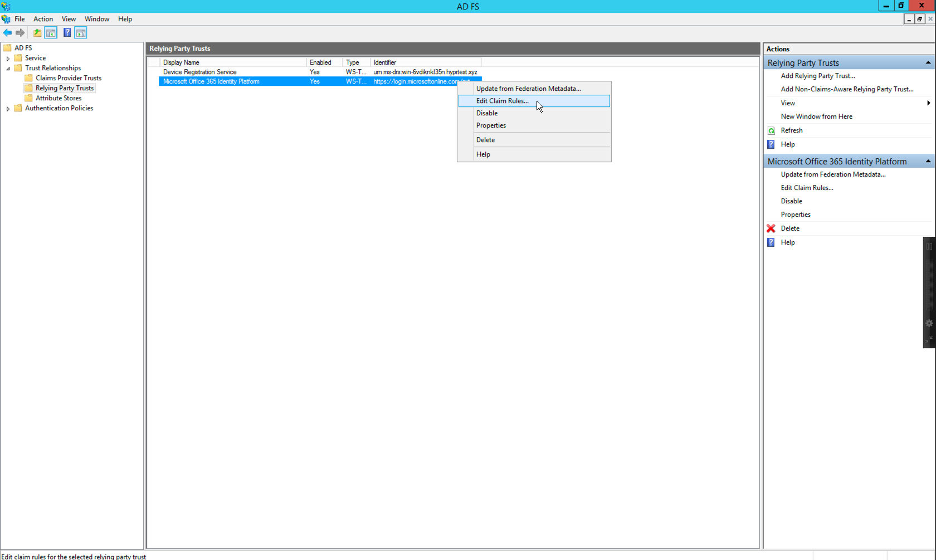The image size is (936, 560).
Task: Click the AD FS app icon in the menu bar
Action: coord(6,19)
